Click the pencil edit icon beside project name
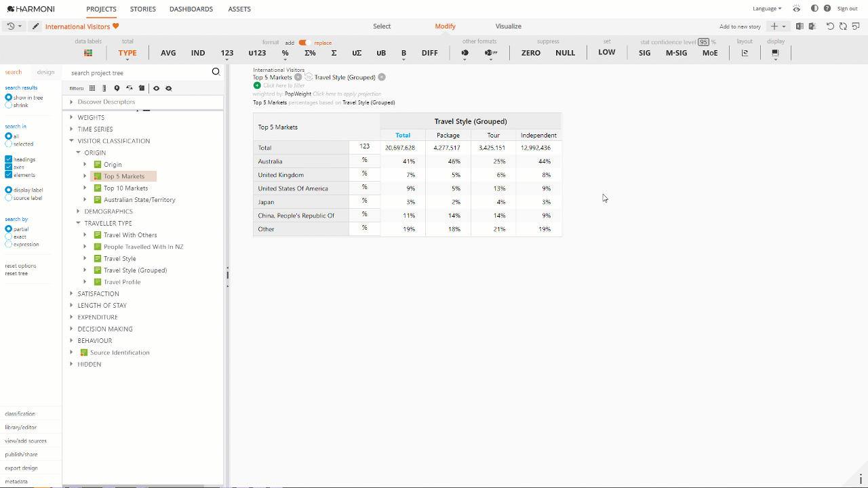 (36, 26)
